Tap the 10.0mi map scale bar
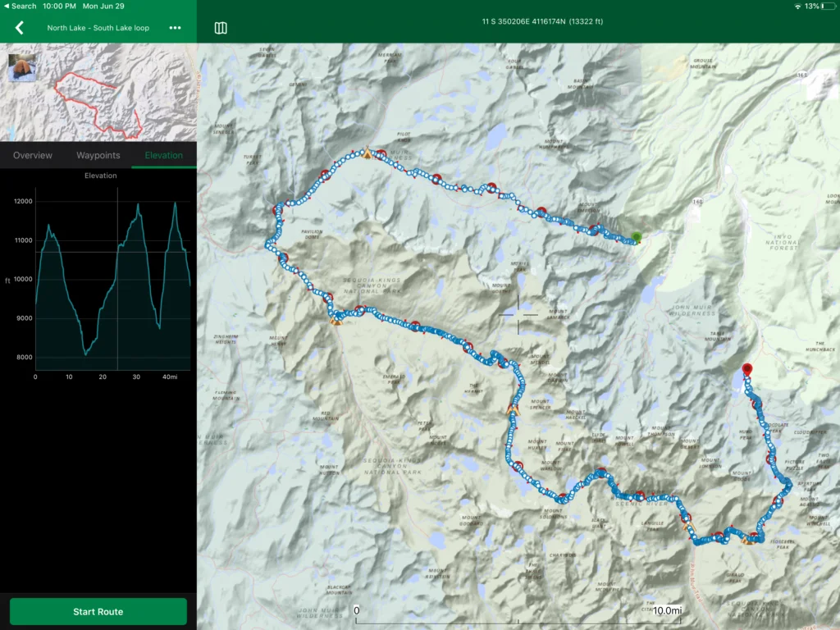The image size is (840, 630). point(518,615)
